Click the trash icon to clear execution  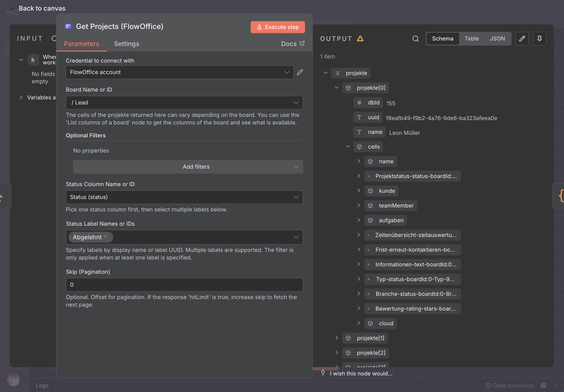(x=489, y=385)
